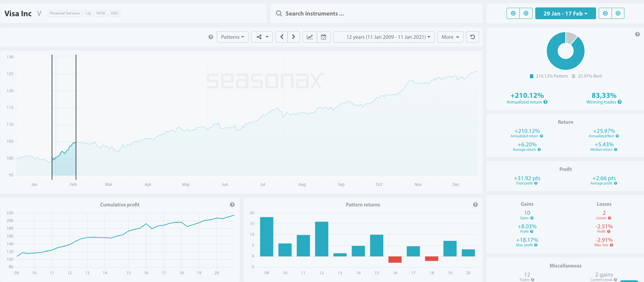Open the 29 Jan - 17 Feb period dropdown

tap(565, 13)
